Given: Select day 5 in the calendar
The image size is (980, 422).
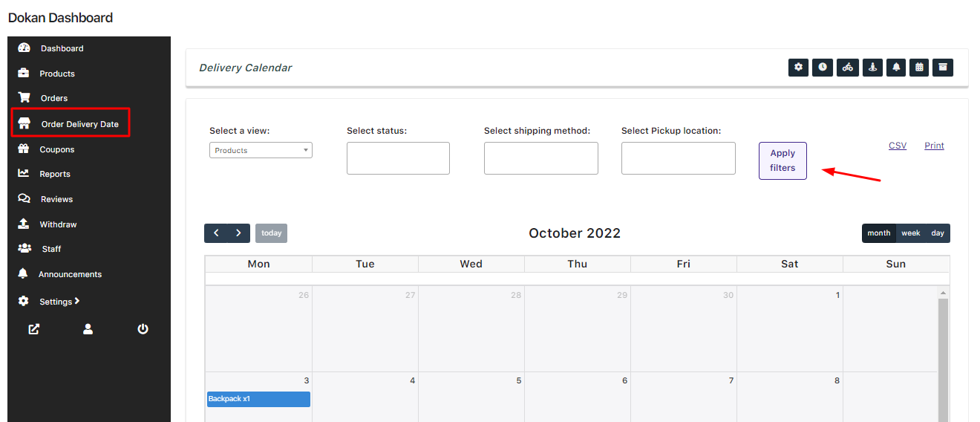Looking at the screenshot, I should tap(519, 380).
